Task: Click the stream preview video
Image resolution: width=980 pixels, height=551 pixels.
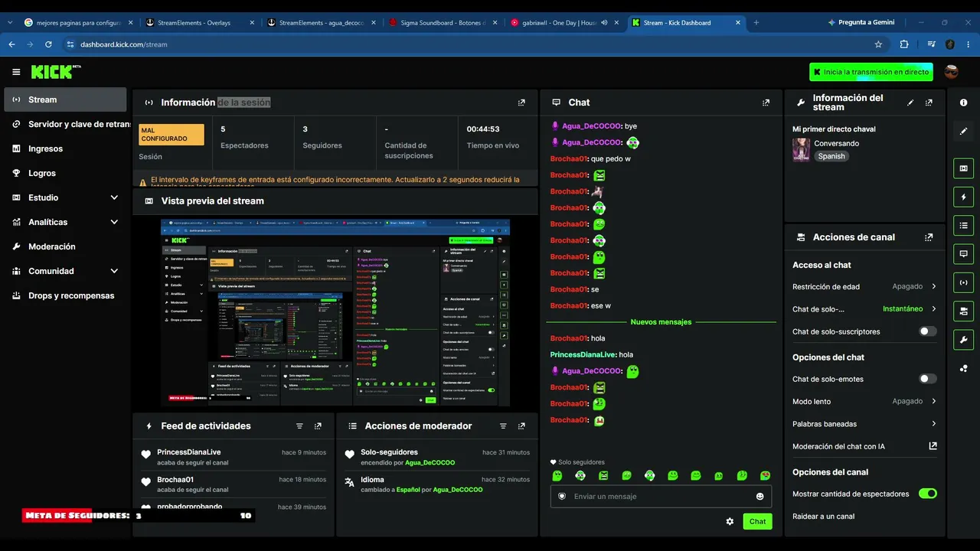Action: tap(335, 312)
